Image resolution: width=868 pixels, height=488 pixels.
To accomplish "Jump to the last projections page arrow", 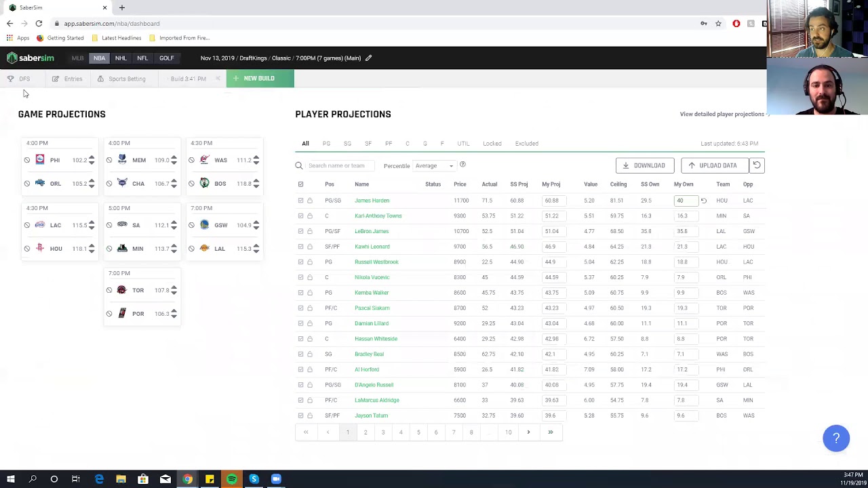I will pyautogui.click(x=551, y=432).
